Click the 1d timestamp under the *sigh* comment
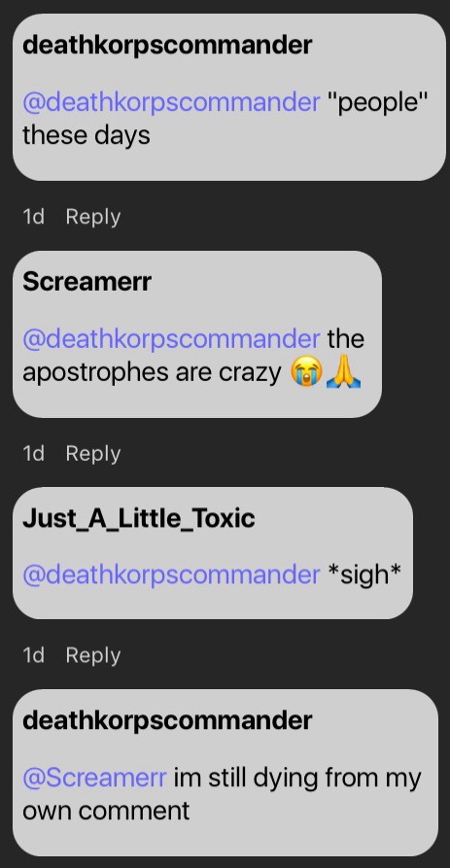This screenshot has height=868, width=450. click(x=33, y=655)
